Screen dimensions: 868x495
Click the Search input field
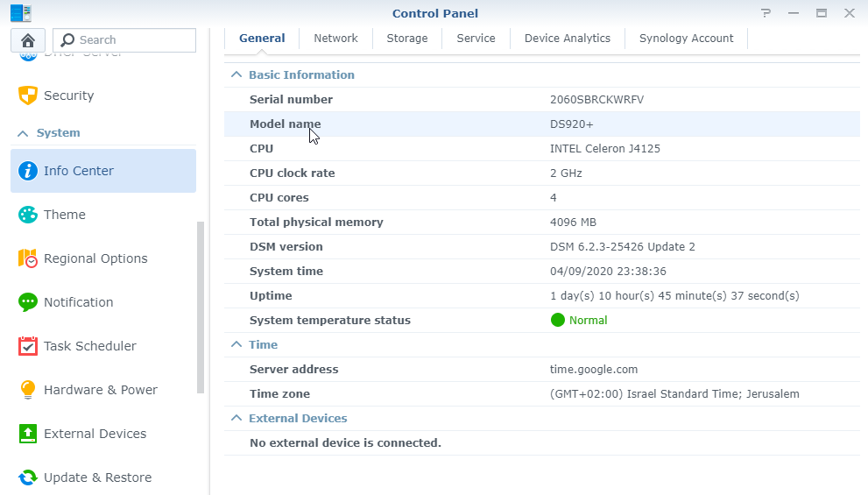[131, 40]
